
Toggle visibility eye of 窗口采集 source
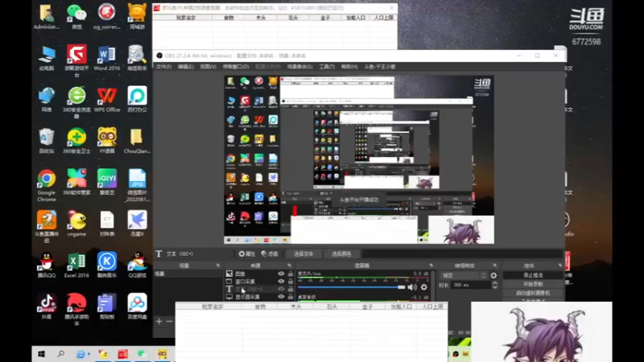click(281, 282)
